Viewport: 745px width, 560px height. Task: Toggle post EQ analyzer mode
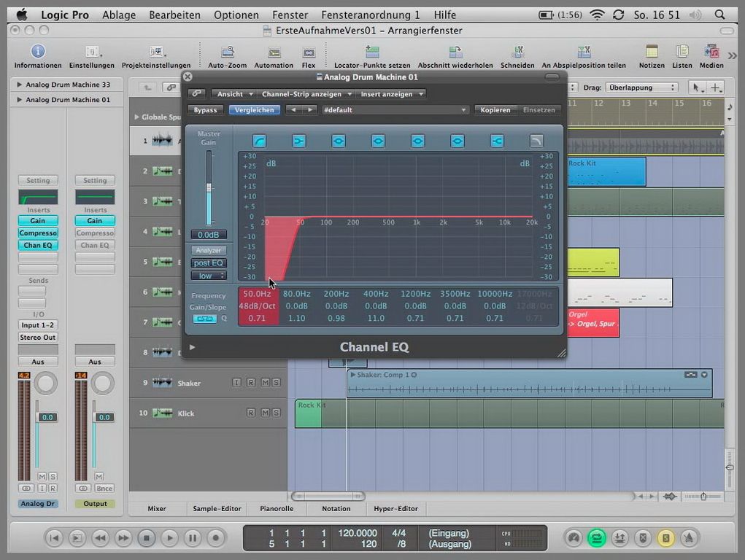[x=209, y=263]
